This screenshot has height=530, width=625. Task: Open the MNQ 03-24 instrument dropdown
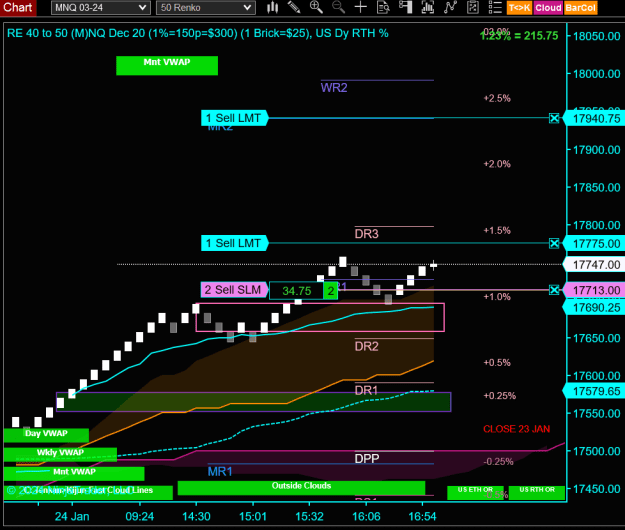pos(101,8)
